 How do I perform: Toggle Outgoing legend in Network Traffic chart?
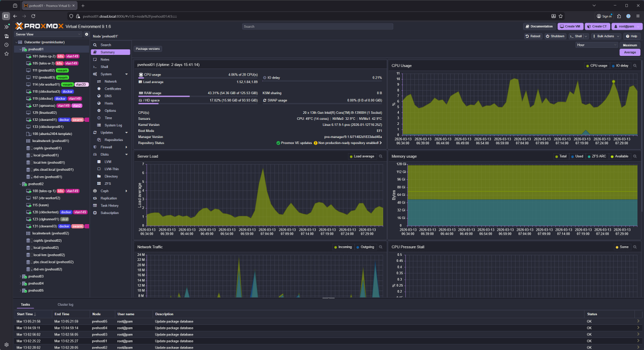[x=365, y=247]
